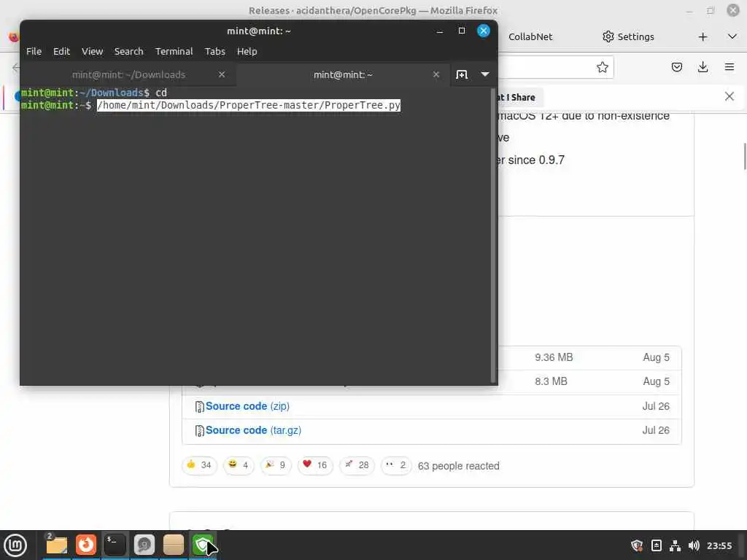Click the rocket reaction with 28
747x560 pixels.
point(357,465)
